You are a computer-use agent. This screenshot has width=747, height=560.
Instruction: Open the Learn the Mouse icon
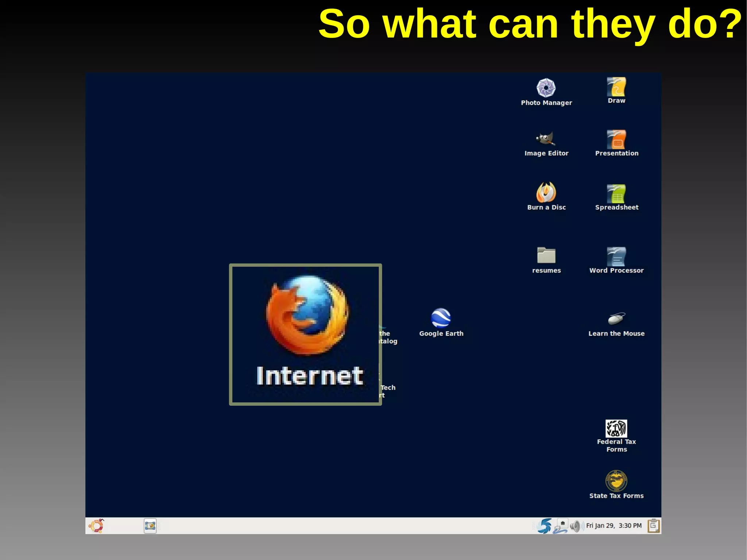[x=616, y=318]
